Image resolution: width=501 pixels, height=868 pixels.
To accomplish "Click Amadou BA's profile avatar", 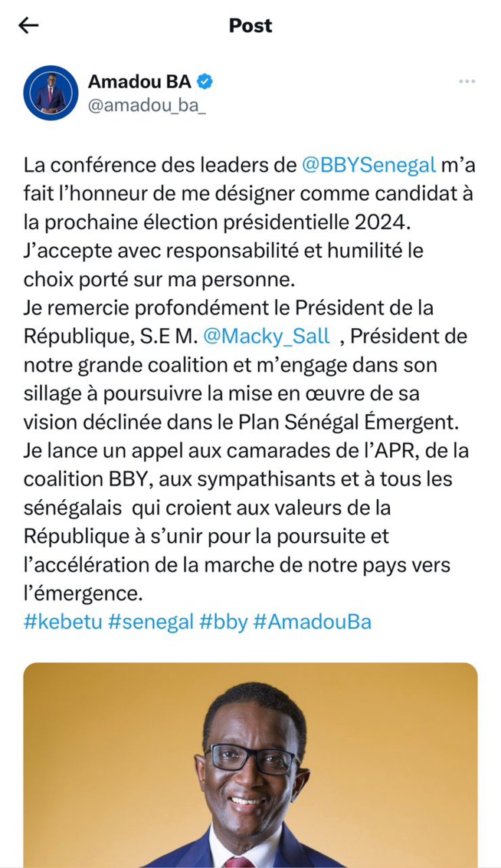I will tap(51, 91).
